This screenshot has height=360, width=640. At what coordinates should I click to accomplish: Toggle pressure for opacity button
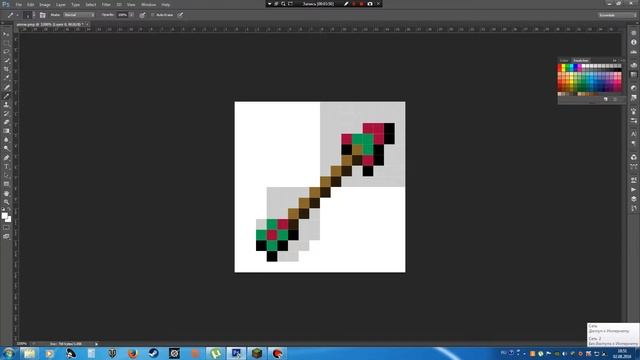[142, 15]
